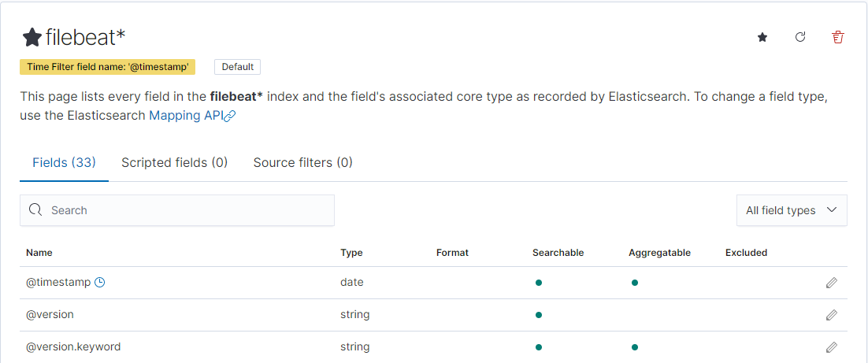Click the Aggregatable column header

point(659,253)
